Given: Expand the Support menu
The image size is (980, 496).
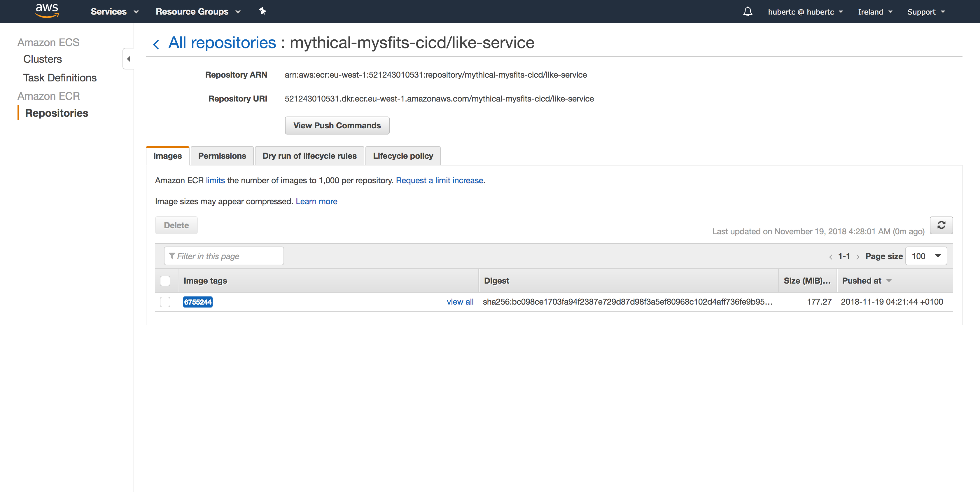Looking at the screenshot, I should click(x=926, y=12).
